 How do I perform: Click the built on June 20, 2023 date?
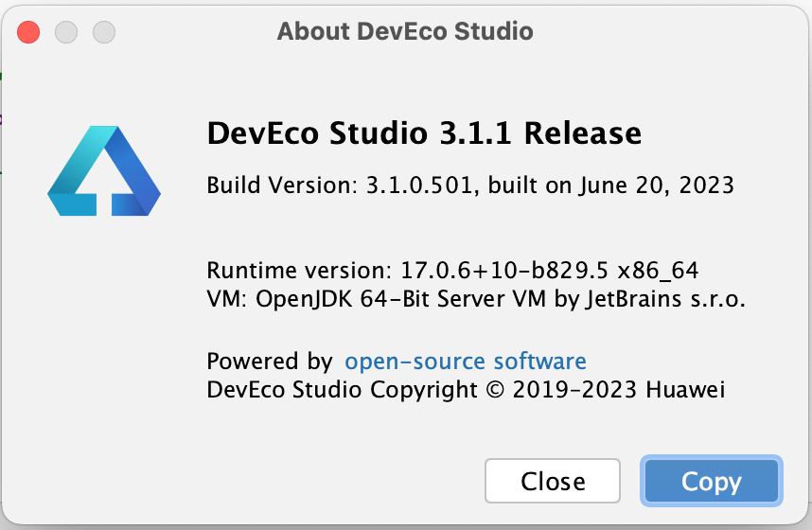point(613,185)
